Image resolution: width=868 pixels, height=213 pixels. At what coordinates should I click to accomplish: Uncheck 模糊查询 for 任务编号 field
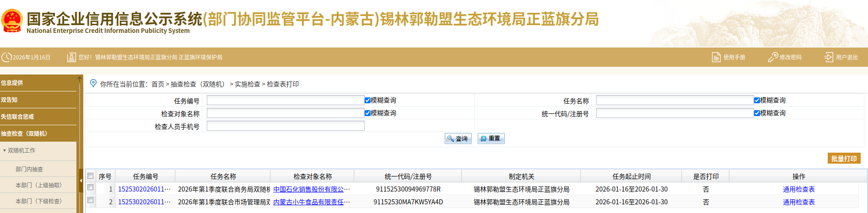[367, 100]
